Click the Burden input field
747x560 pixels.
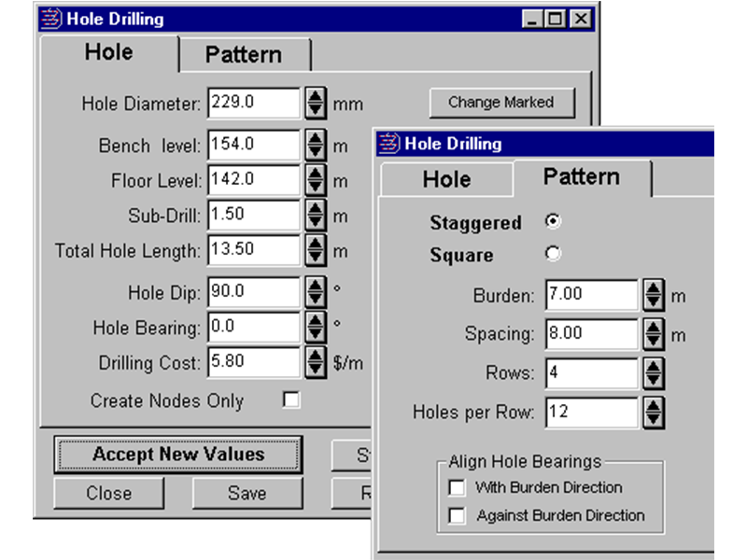591,295
